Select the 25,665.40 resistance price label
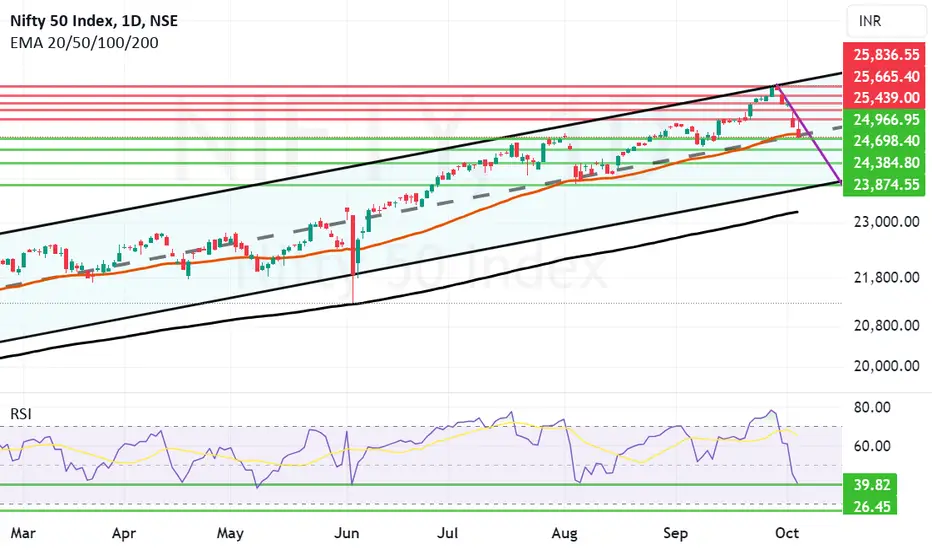932x550 pixels. (x=885, y=76)
